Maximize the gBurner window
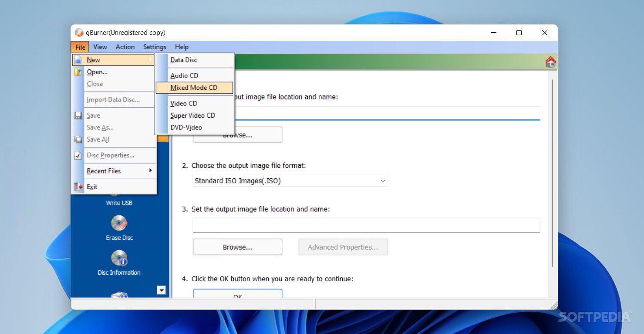This screenshot has width=644, height=334. click(519, 33)
